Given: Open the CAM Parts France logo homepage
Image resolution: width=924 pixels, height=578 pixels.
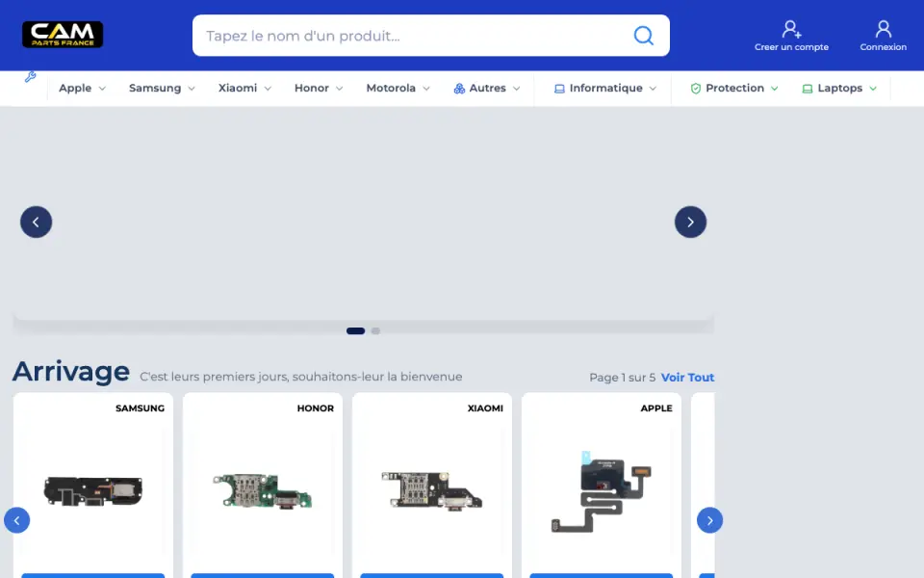Looking at the screenshot, I should [63, 35].
